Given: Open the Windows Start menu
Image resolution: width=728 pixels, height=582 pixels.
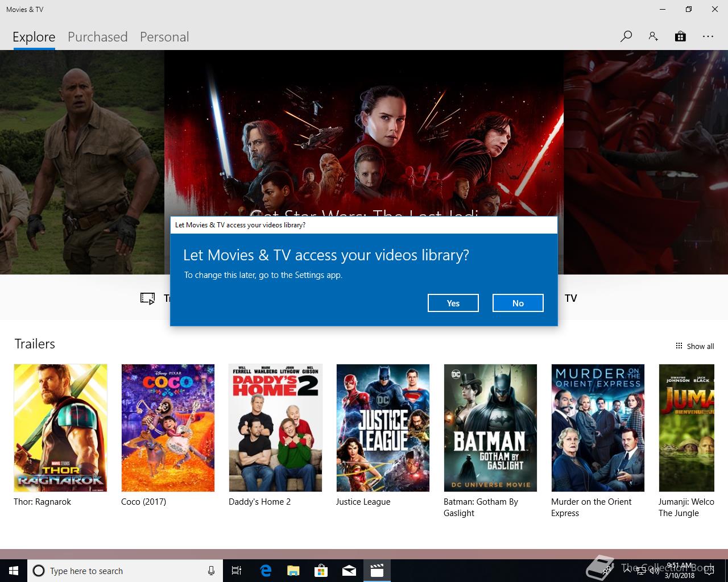Looking at the screenshot, I should 14,571.
